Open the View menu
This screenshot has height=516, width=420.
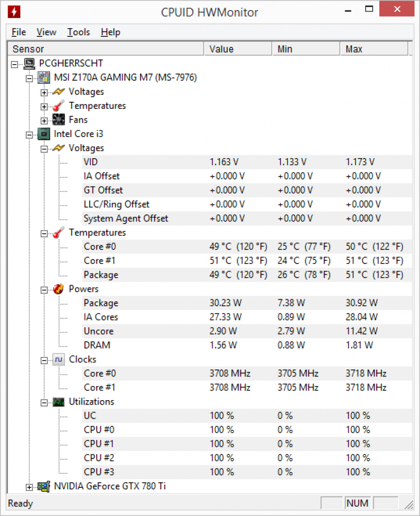[46, 32]
